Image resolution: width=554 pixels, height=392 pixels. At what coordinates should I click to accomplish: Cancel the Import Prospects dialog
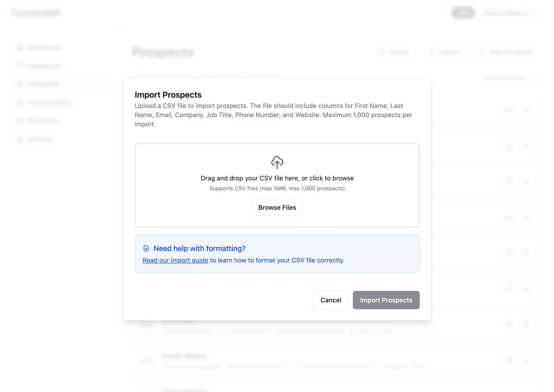pyautogui.click(x=331, y=300)
